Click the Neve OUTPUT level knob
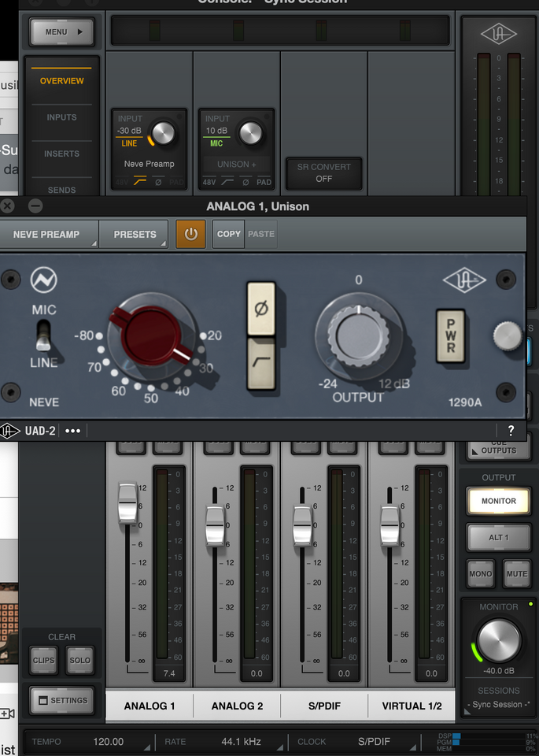Viewport: 539px width, 756px height. pyautogui.click(x=359, y=335)
